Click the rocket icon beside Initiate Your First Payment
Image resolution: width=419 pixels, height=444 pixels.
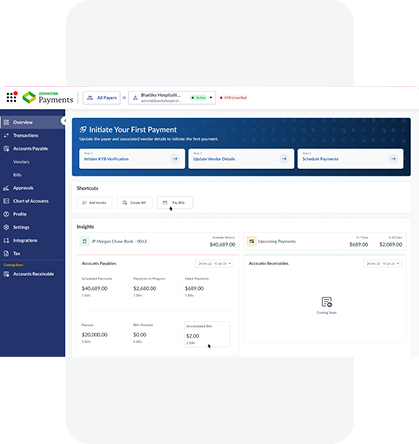83,130
